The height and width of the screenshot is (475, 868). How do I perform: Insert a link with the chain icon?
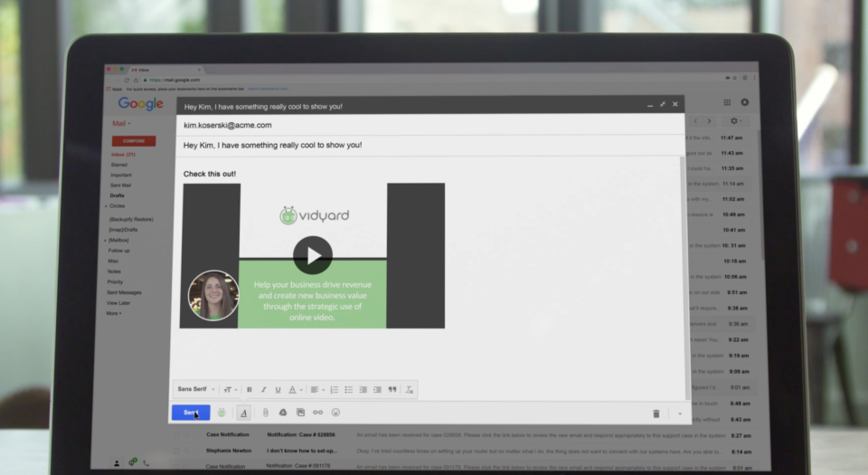(x=317, y=413)
